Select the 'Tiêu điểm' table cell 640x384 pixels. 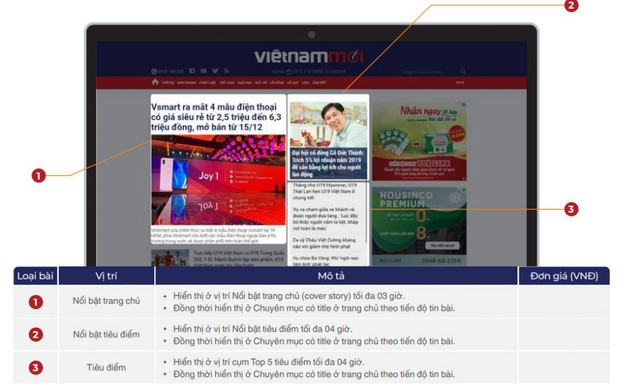[106, 367]
